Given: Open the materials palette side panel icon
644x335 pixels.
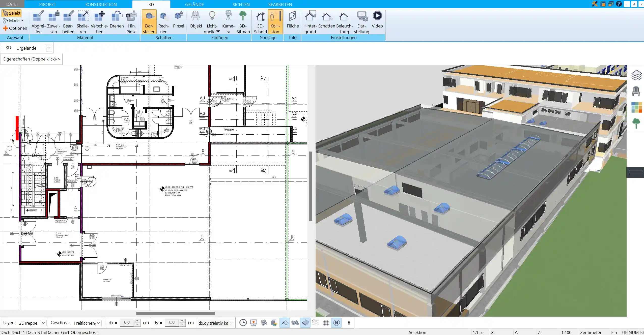Looking at the screenshot, I should [636, 107].
